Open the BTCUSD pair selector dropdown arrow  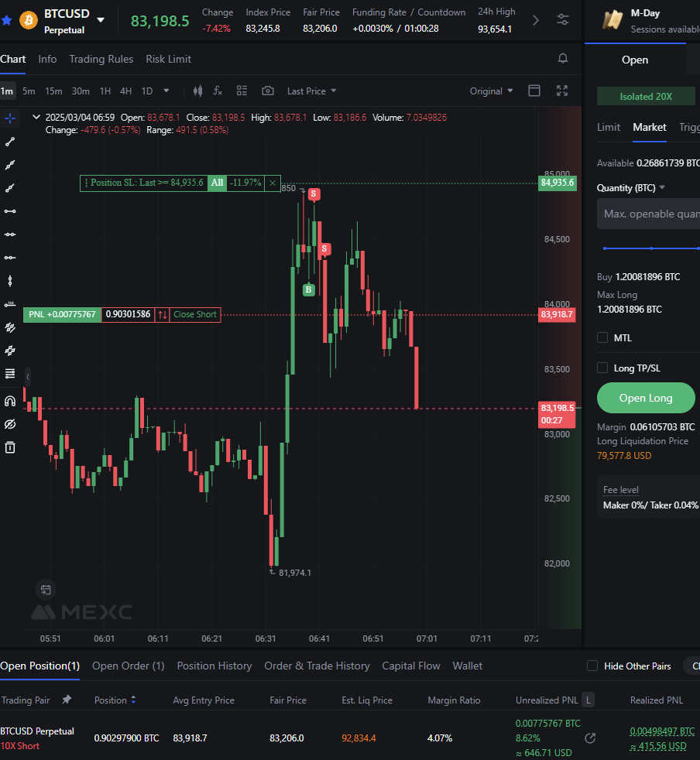[x=101, y=20]
